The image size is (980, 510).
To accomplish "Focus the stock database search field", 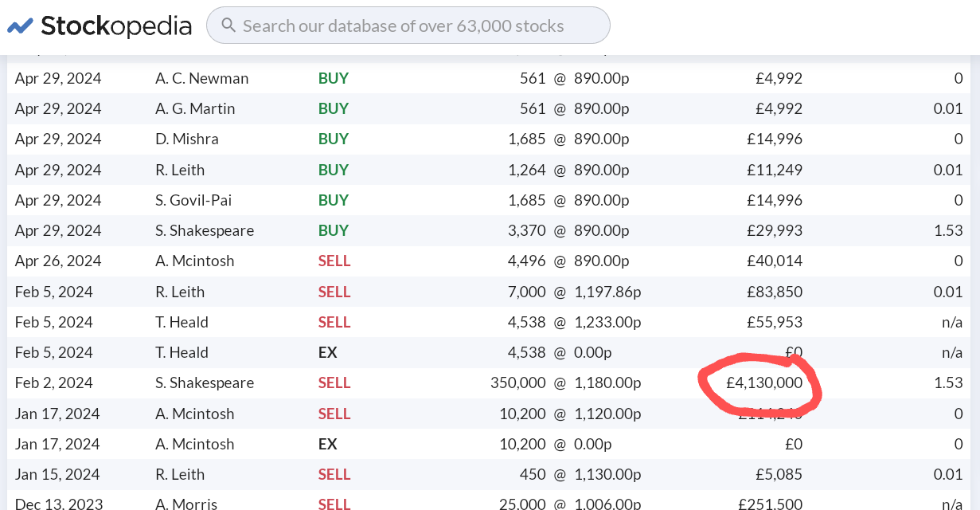I will (408, 25).
